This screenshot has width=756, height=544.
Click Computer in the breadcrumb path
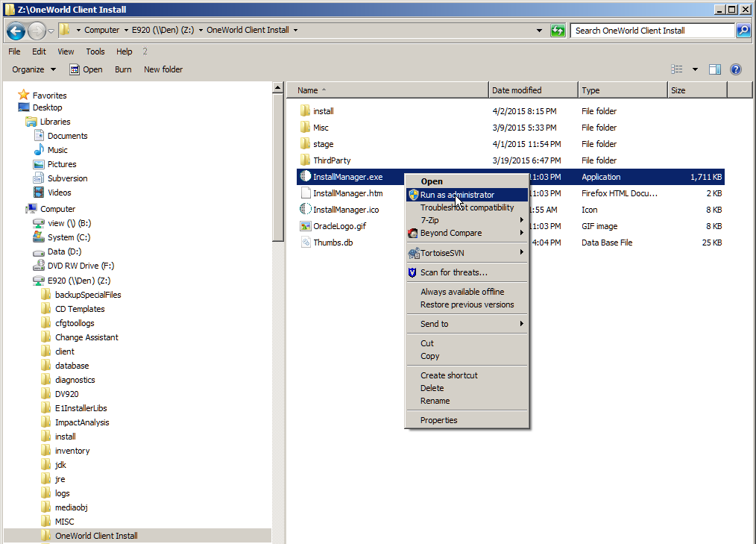point(101,30)
